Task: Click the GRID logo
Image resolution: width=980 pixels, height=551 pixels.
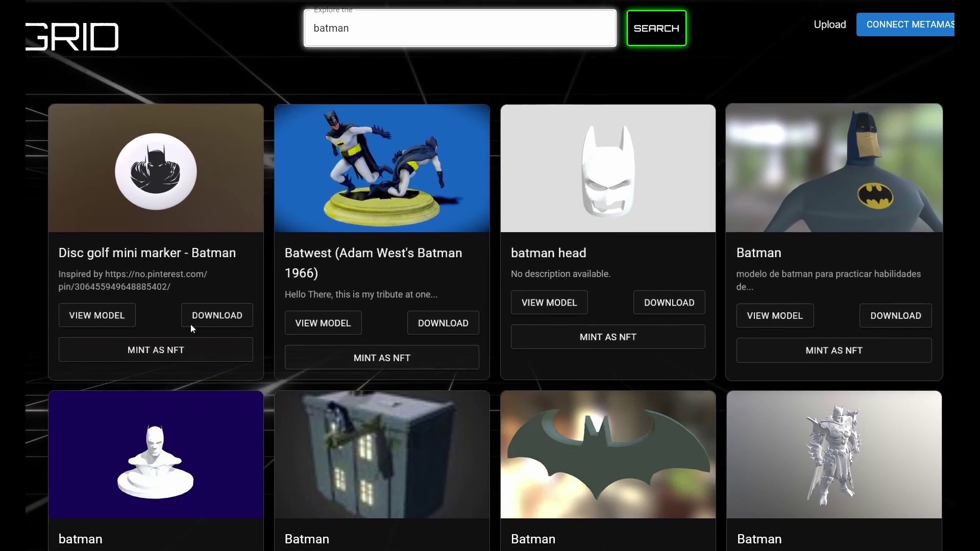Action: tap(72, 37)
